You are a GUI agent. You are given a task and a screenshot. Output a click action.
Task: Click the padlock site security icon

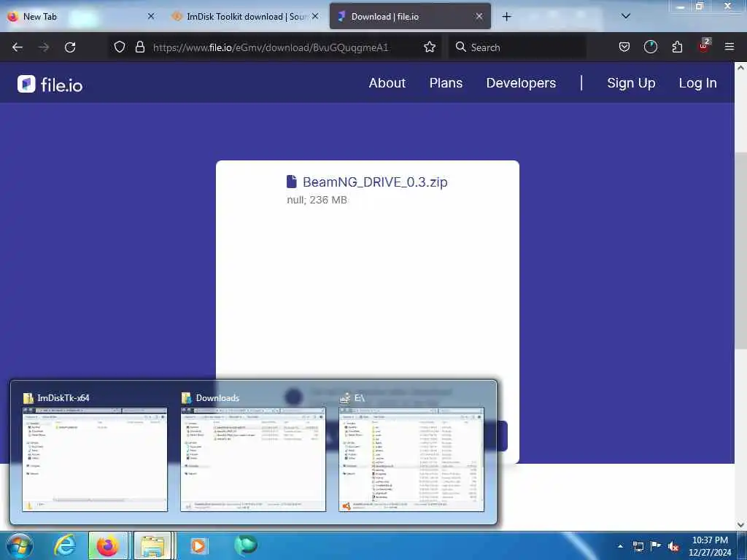[139, 47]
